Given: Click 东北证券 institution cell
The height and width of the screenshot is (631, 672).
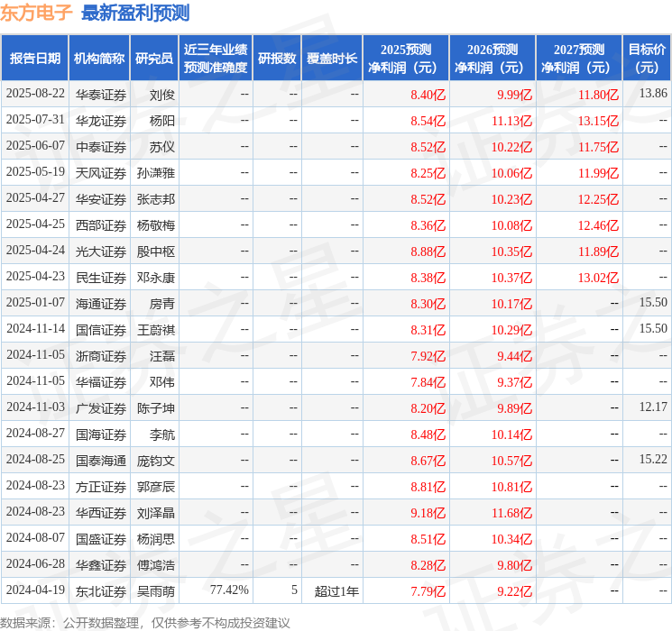Looking at the screenshot, I should (x=101, y=591).
